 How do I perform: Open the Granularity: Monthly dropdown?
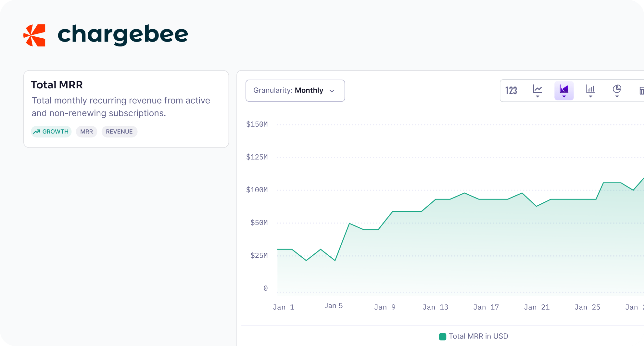(x=295, y=91)
